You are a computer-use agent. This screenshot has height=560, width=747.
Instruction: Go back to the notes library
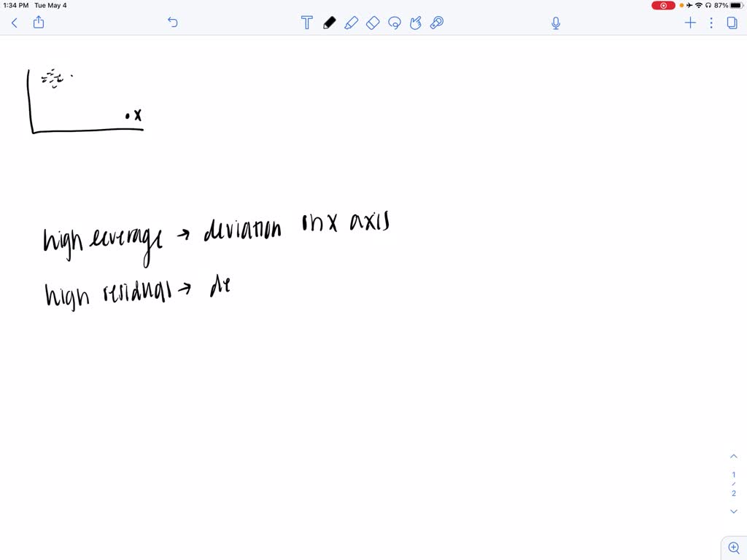click(15, 23)
